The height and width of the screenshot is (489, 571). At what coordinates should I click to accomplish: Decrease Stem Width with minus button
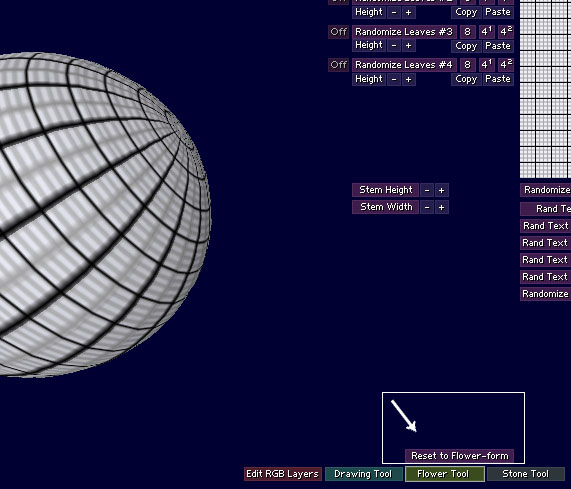tap(427, 207)
